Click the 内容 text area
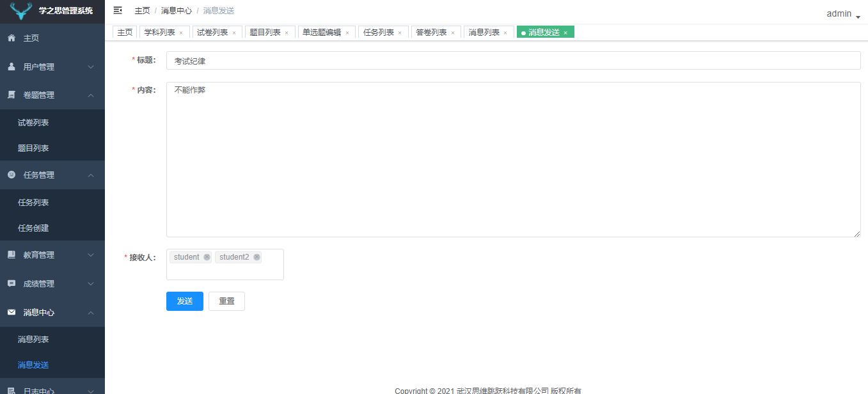The height and width of the screenshot is (394, 868). [514, 159]
